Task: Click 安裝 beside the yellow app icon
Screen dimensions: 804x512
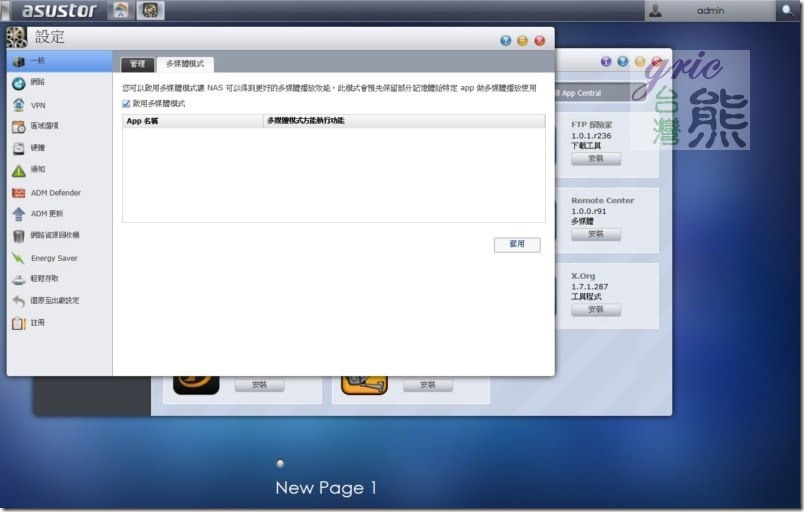Action: pyautogui.click(x=428, y=385)
